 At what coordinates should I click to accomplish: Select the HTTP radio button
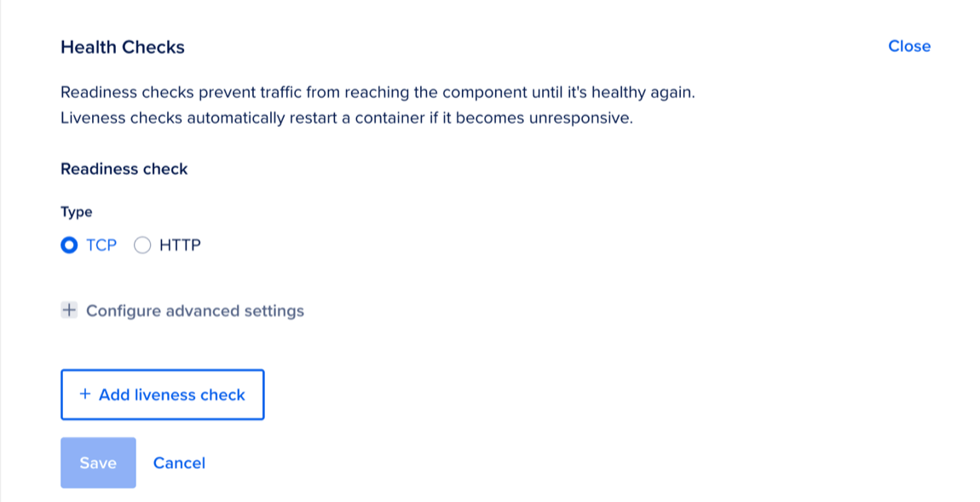point(142,245)
